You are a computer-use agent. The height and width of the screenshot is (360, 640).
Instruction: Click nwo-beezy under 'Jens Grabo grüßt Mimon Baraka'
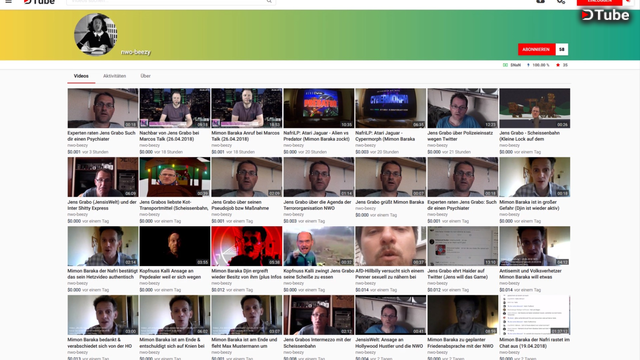[366, 208]
